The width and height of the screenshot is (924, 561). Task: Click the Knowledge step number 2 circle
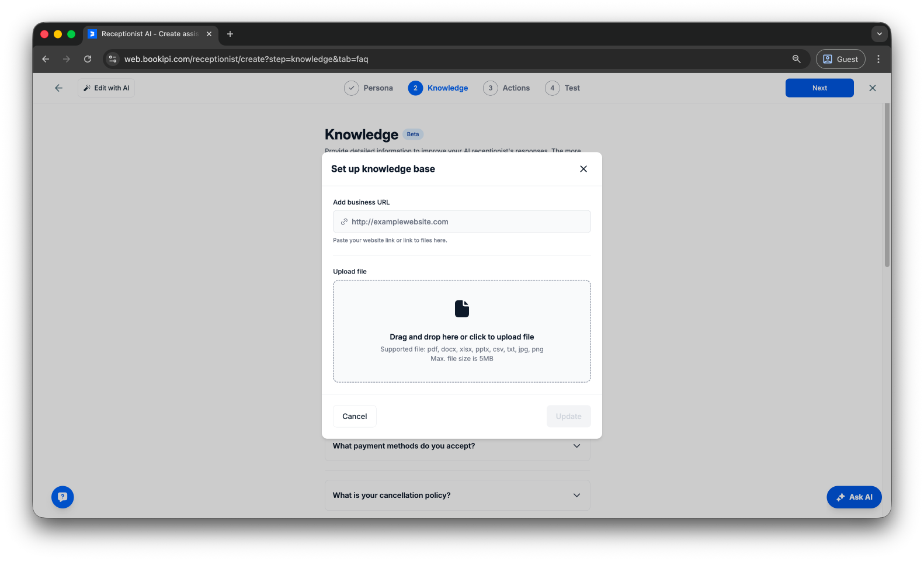[415, 88]
